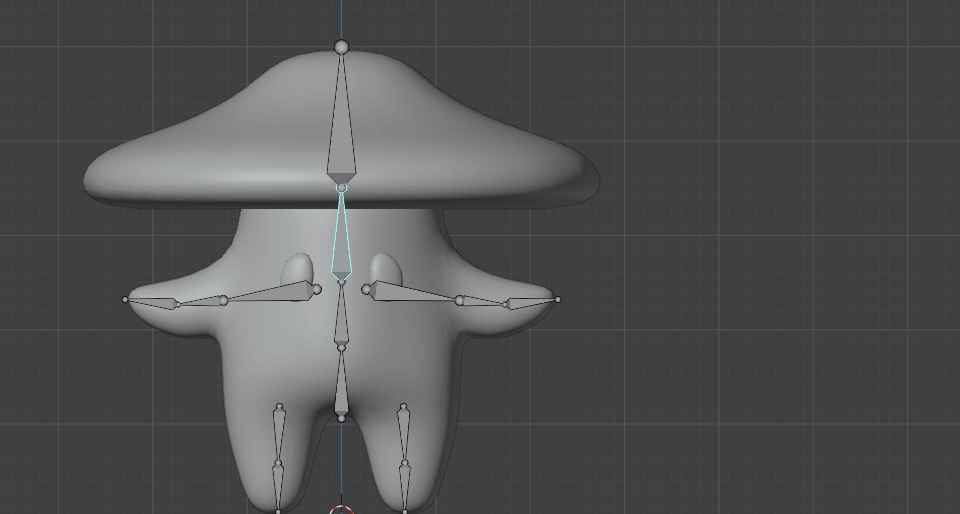Select the upper arm bone on screen right
This screenshot has width=960, height=514.
408,293
